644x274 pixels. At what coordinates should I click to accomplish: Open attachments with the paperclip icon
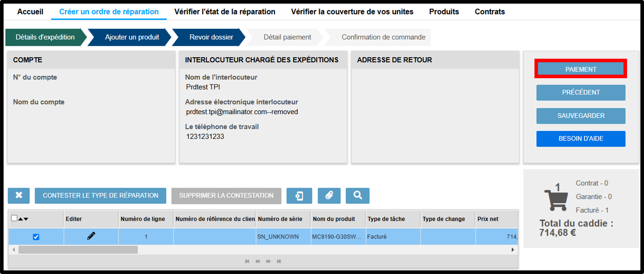329,195
